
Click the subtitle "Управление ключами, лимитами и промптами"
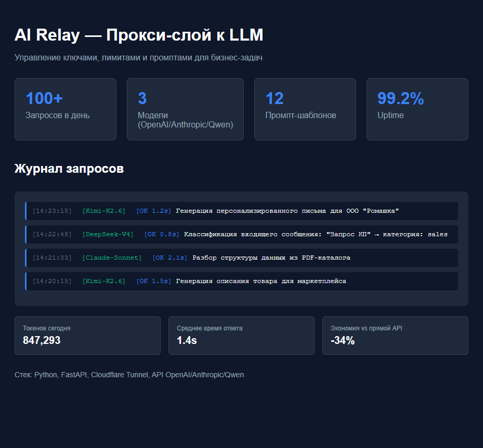pos(138,58)
